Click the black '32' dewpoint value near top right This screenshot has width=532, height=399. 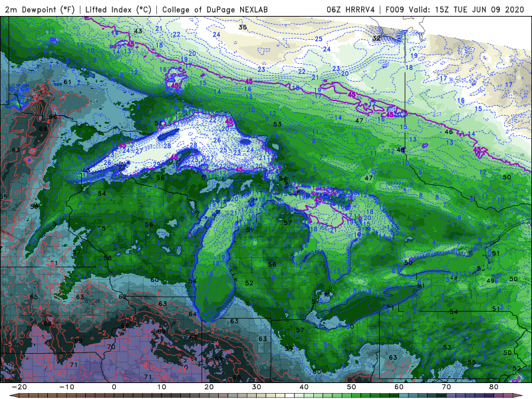[376, 38]
